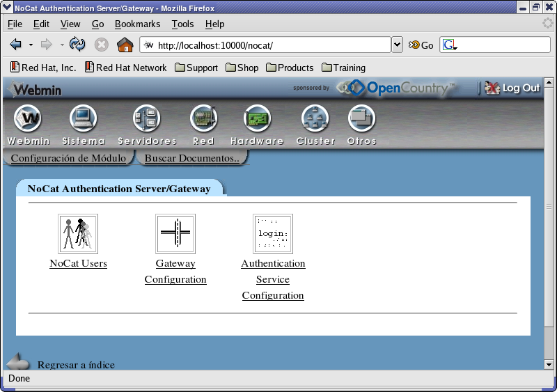The width and height of the screenshot is (557, 392).
Task: Reload the current page
Action: (x=77, y=45)
